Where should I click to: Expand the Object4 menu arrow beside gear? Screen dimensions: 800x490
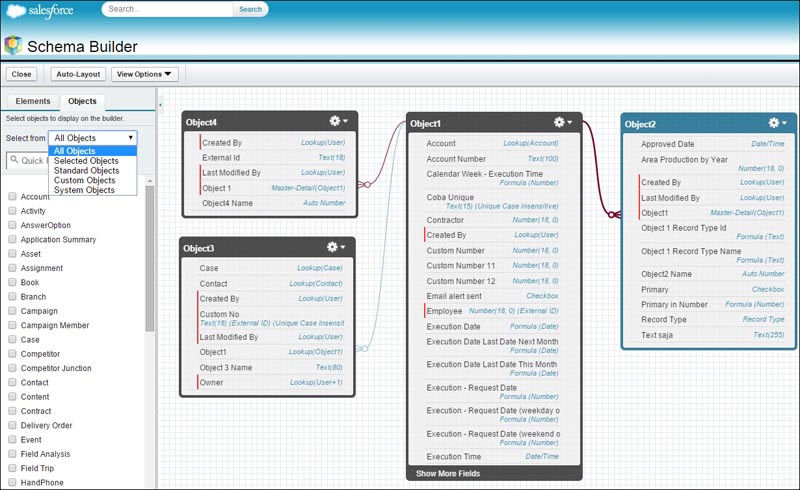[345, 121]
